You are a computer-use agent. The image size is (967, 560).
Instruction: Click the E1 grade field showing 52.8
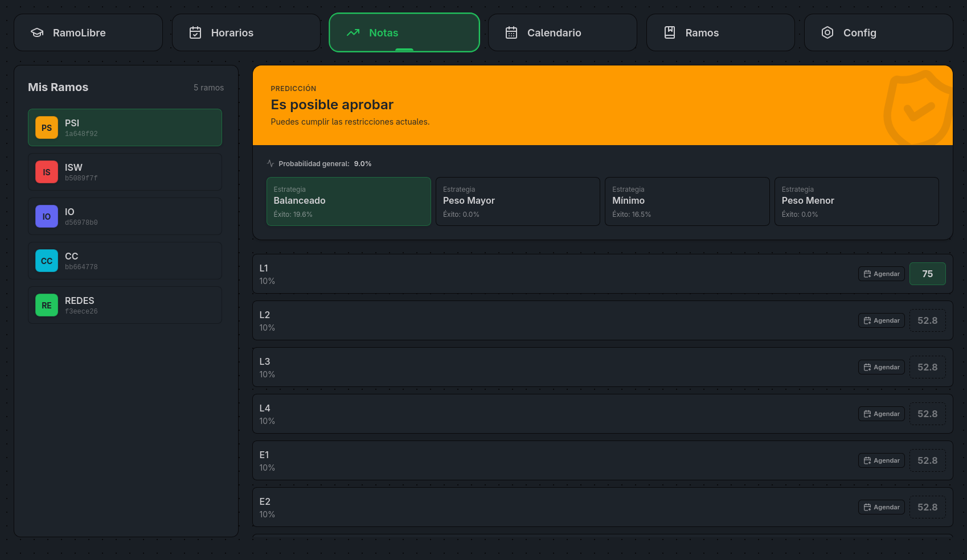(x=928, y=460)
